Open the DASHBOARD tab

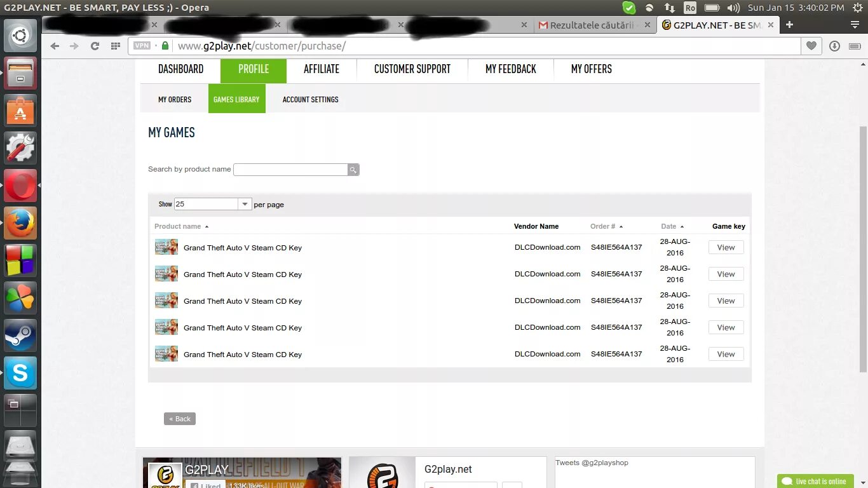pyautogui.click(x=180, y=69)
